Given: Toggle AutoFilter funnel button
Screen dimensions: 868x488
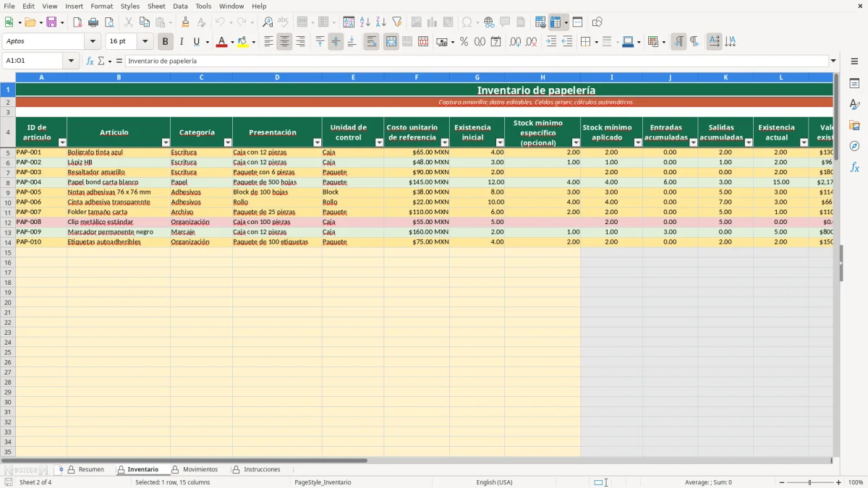Looking at the screenshot, I should [396, 22].
